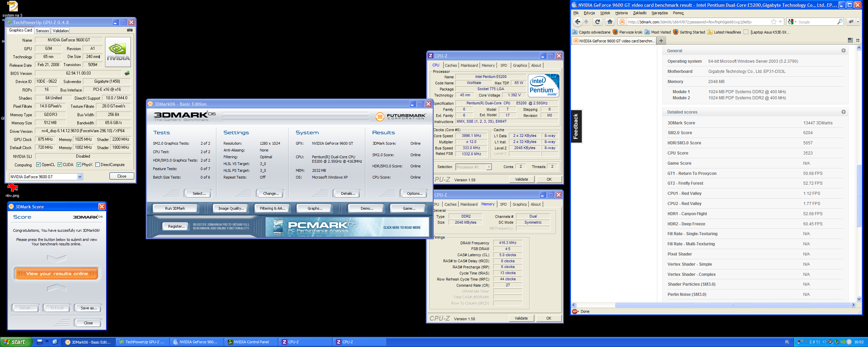
Task: Click Save as... in 3DMark Score dialog
Action: pos(88,308)
